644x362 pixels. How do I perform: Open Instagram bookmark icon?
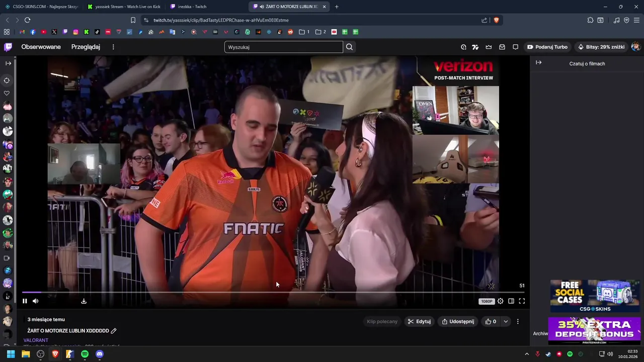[76, 32]
